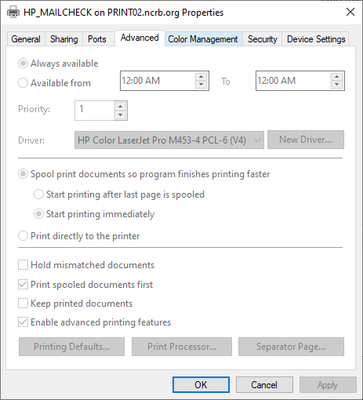Screen dimensions: 363x400
Task: Close the Properties dialog window
Action: (350, 12)
